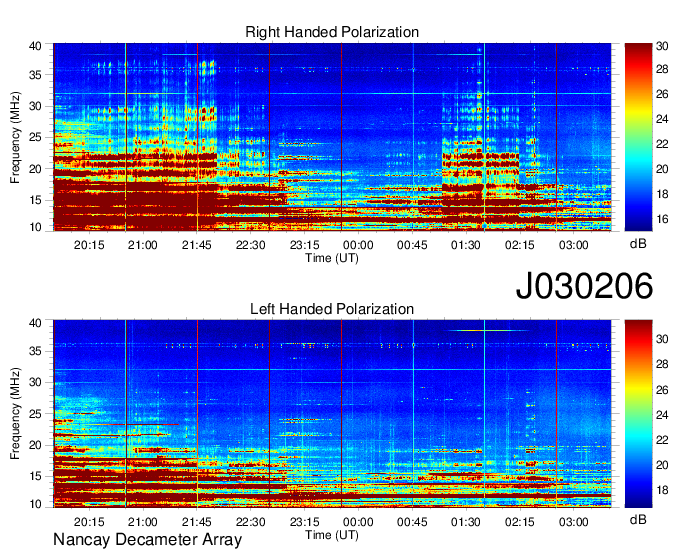Viewport: 680px width, 552px height.
Task: Click the Right Handed spectrogram plot area
Action: coord(332,137)
